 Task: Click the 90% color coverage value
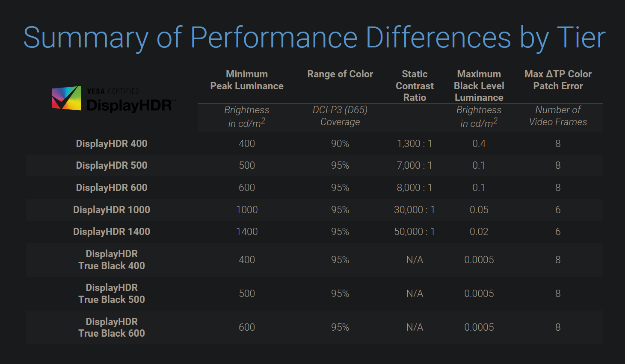pyautogui.click(x=340, y=144)
